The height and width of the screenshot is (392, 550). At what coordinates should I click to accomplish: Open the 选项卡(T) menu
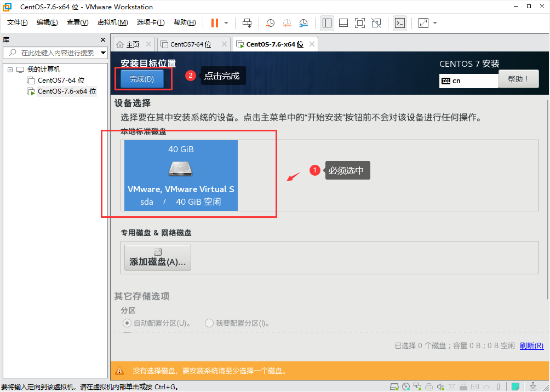coord(151,22)
